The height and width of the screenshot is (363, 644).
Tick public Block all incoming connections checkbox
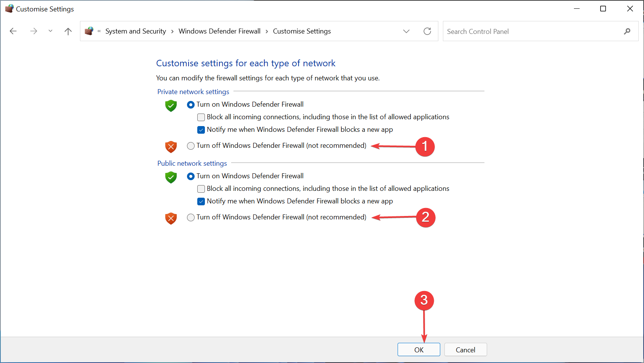[x=201, y=189]
